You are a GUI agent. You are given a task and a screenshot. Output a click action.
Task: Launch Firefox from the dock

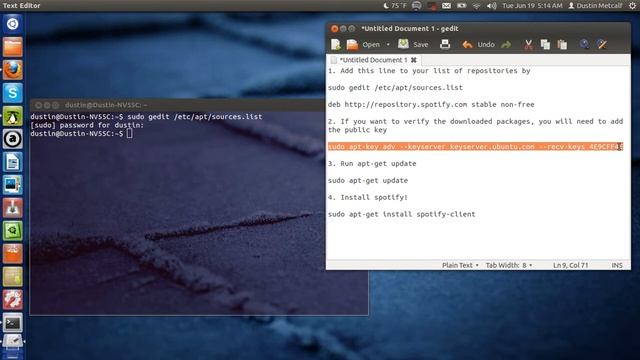[13, 70]
